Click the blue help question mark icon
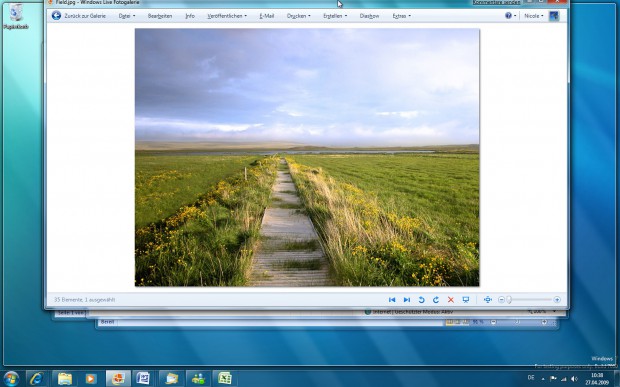Viewport: 620px width, 387px height. pos(508,16)
